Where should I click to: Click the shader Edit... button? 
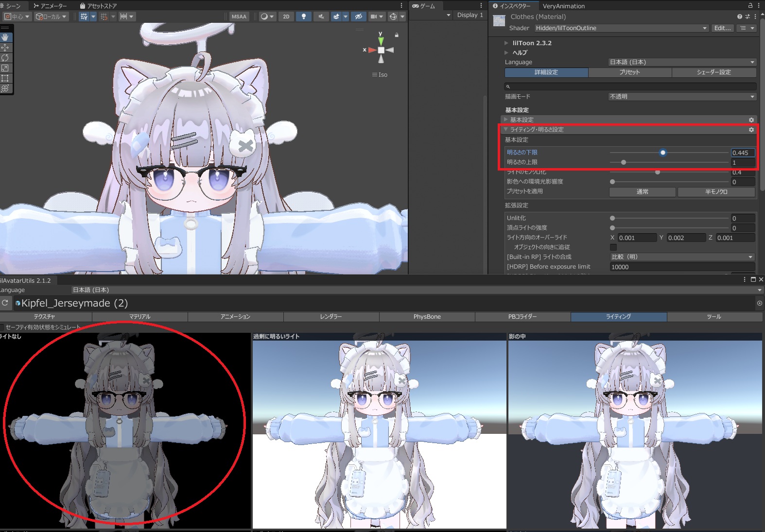click(x=722, y=28)
